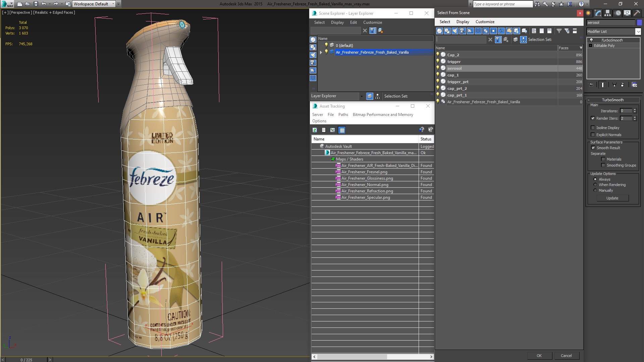Viewport: 644px width, 362px height.
Task: Click the Update button in TurboSmooth rollout
Action: (x=612, y=198)
